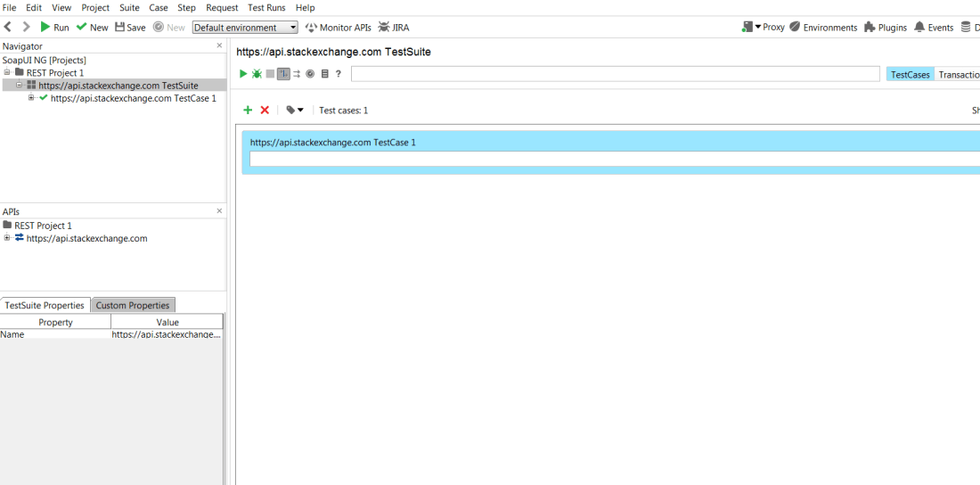The image size is (980, 485).
Task: Click the green bug debug icon
Action: (257, 74)
